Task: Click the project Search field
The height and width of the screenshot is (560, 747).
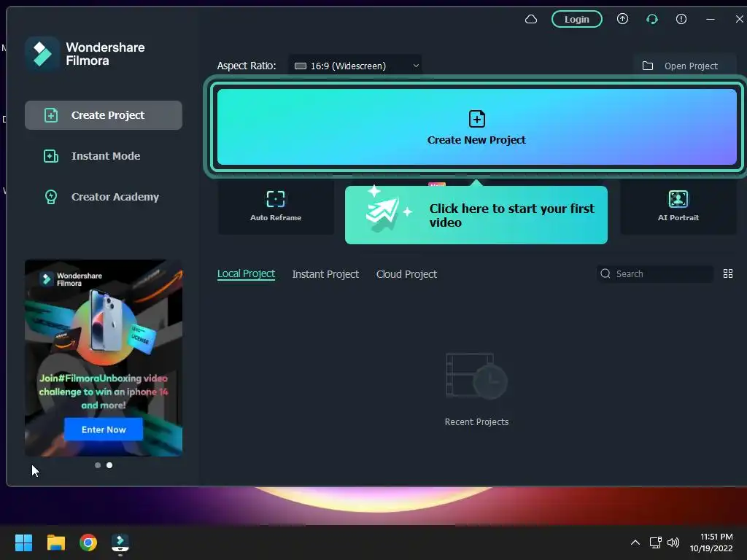Action: click(655, 274)
